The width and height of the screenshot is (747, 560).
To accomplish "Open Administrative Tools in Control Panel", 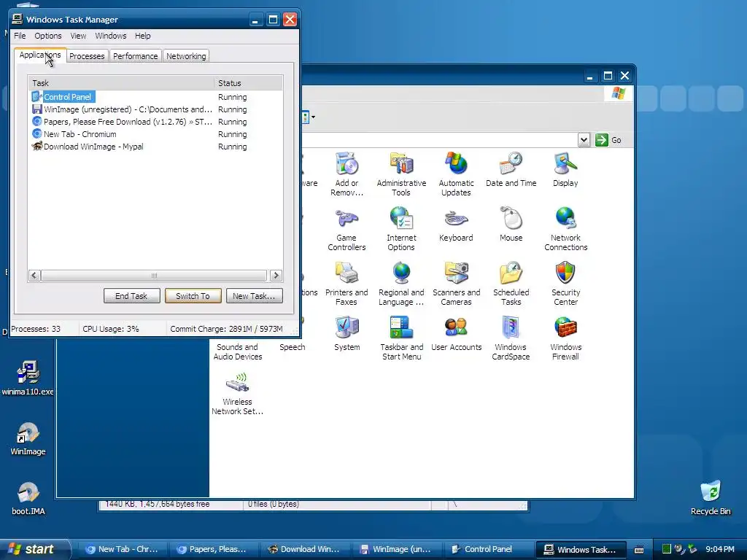I will [401, 174].
